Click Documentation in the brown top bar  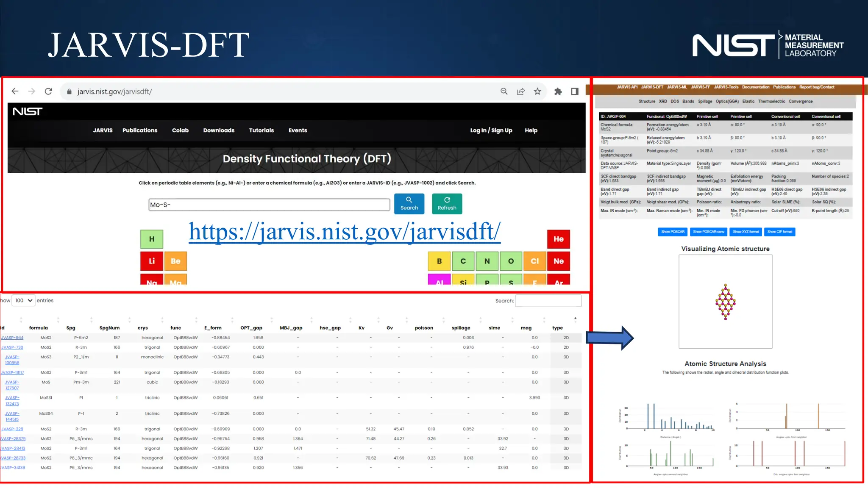coord(756,87)
